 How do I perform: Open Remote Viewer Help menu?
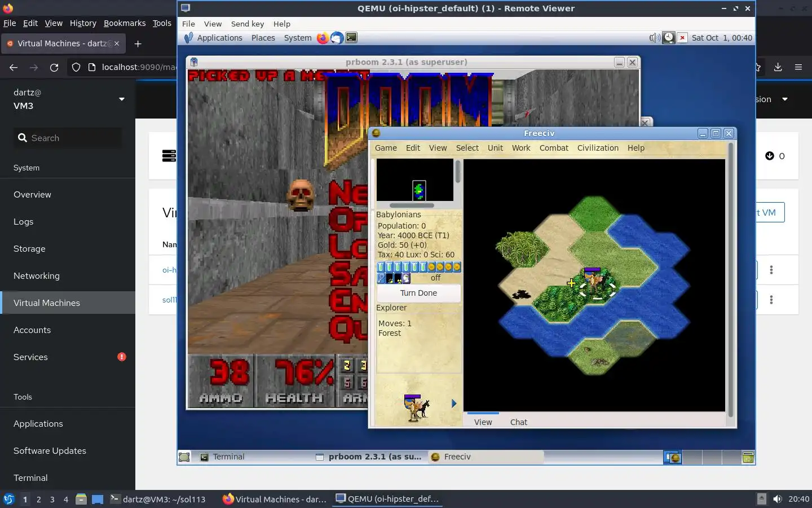click(281, 24)
